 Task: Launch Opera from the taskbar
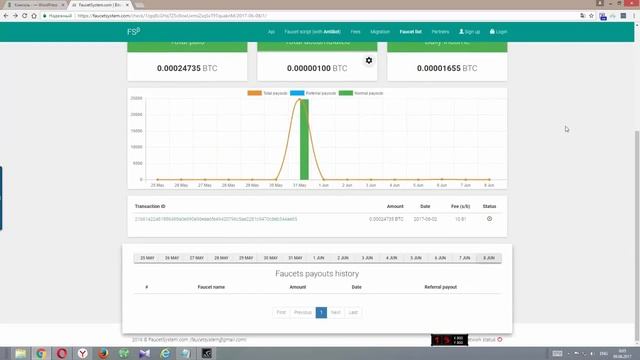click(x=62, y=353)
